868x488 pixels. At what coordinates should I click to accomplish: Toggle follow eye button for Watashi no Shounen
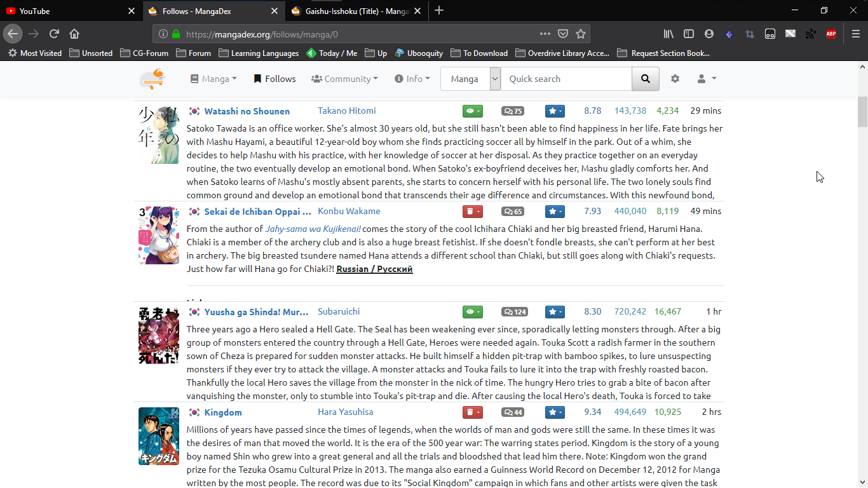click(x=472, y=111)
